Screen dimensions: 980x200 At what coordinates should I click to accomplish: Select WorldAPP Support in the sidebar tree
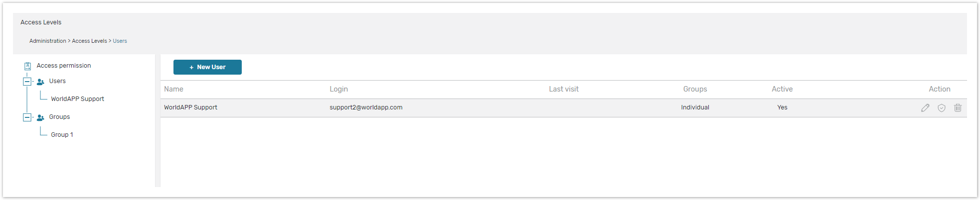(77, 99)
